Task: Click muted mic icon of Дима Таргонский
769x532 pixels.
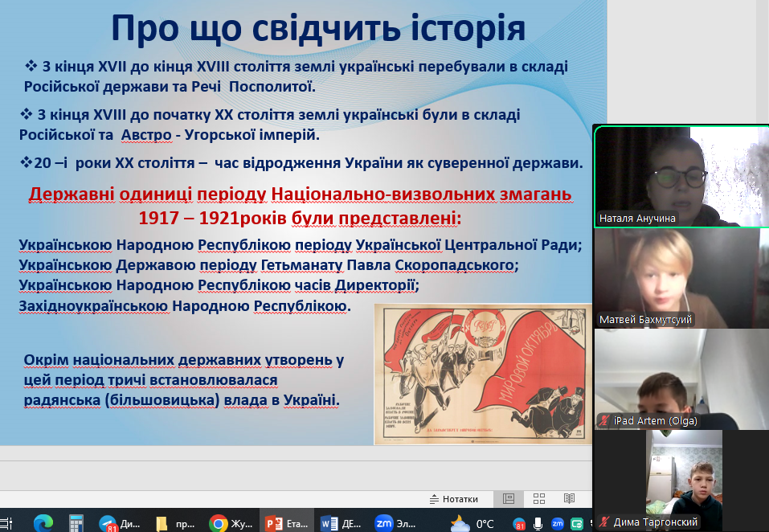Action: point(603,522)
